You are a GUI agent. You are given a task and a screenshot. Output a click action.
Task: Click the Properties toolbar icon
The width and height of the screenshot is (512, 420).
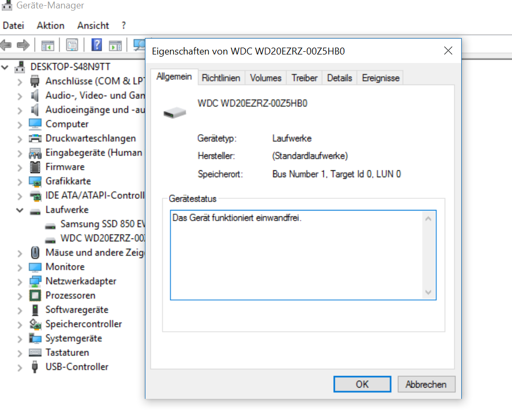72,45
